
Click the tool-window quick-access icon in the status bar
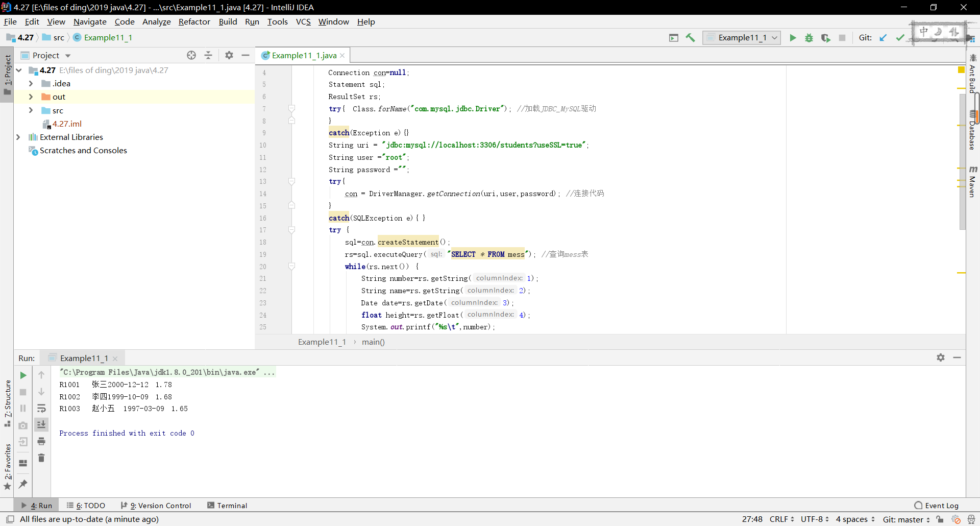[x=10, y=519]
